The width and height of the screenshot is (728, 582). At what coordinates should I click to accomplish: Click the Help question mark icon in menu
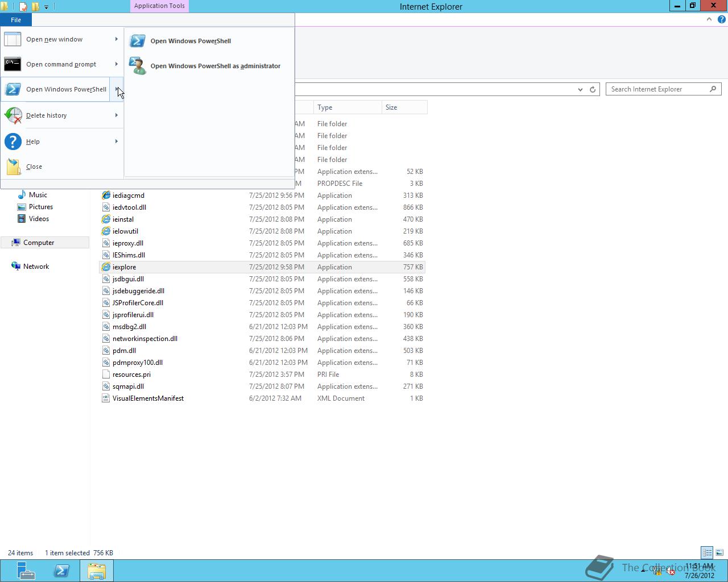point(13,142)
